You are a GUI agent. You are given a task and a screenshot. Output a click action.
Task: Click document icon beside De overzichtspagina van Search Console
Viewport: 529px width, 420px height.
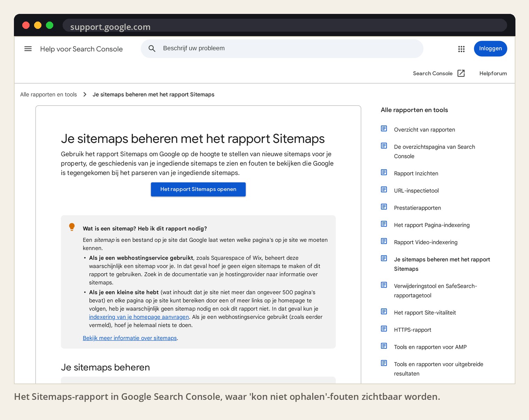coord(384,146)
